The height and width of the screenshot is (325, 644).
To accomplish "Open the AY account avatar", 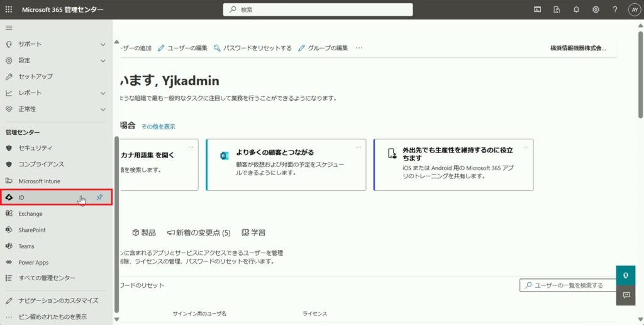I will tap(635, 10).
